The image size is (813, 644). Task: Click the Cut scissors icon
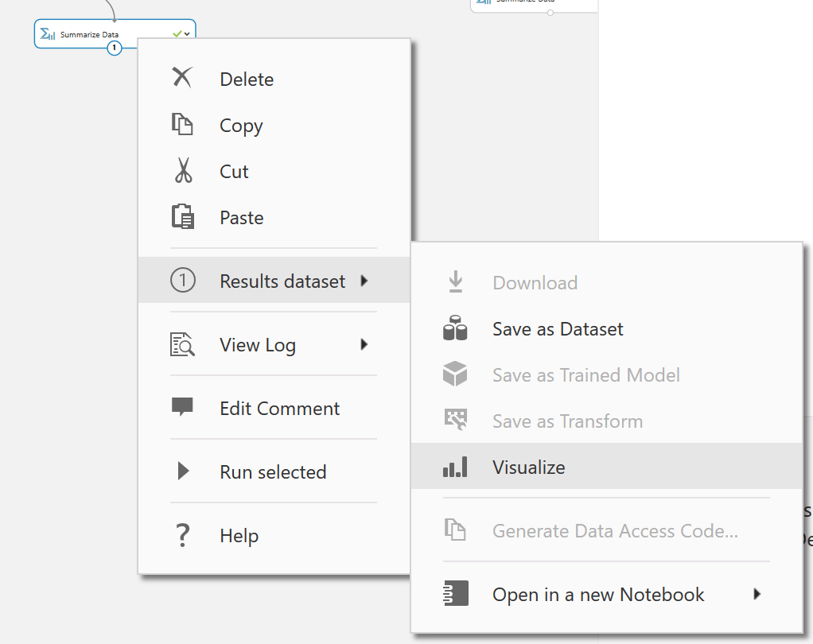click(183, 171)
